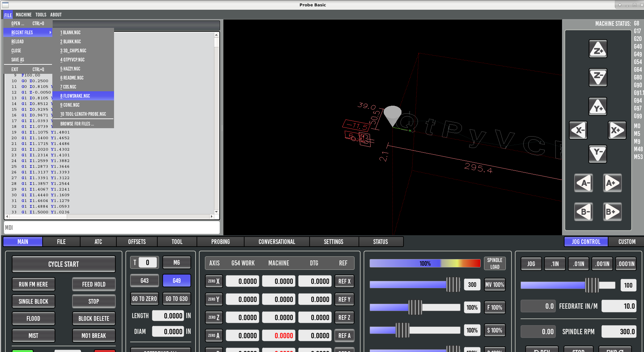Jog A axis negative with A- arrow
The image size is (644, 352).
[x=584, y=183]
